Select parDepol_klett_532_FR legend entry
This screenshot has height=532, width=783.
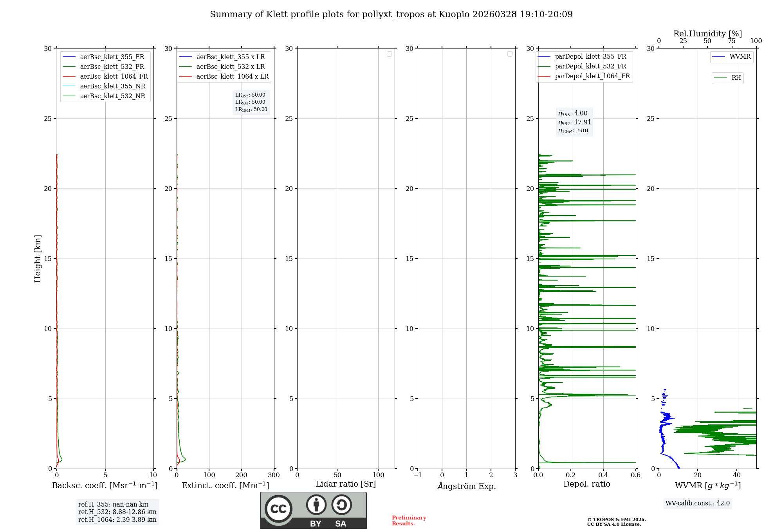point(590,66)
